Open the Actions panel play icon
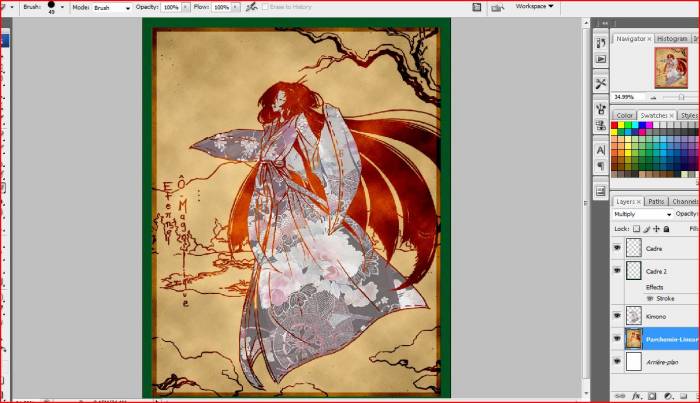700x403 pixels. pos(601,59)
